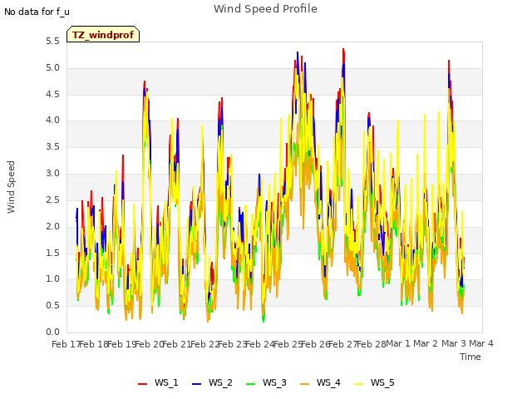Click the 1.5 y-axis tick label
The image size is (532, 399).
click(x=52, y=253)
